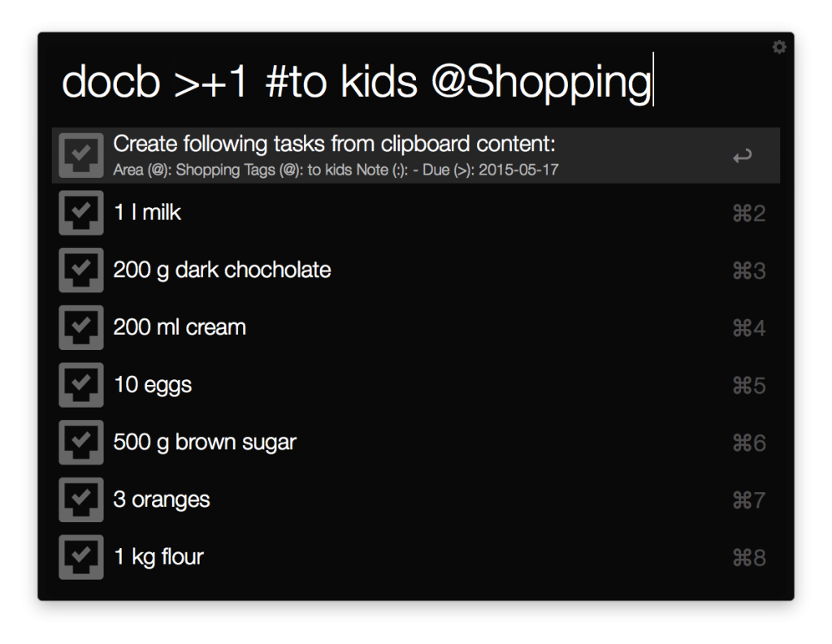Click the task icon beside '500 g brown sugar'

(81, 443)
